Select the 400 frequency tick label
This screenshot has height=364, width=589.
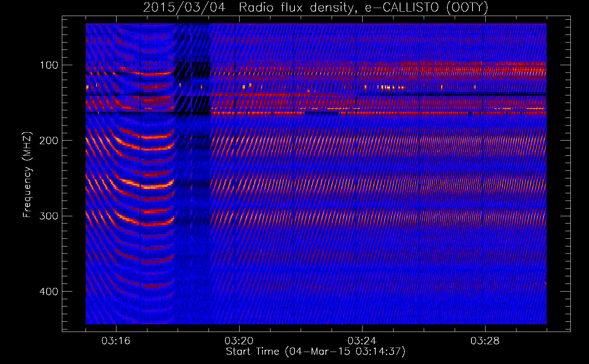click(49, 292)
